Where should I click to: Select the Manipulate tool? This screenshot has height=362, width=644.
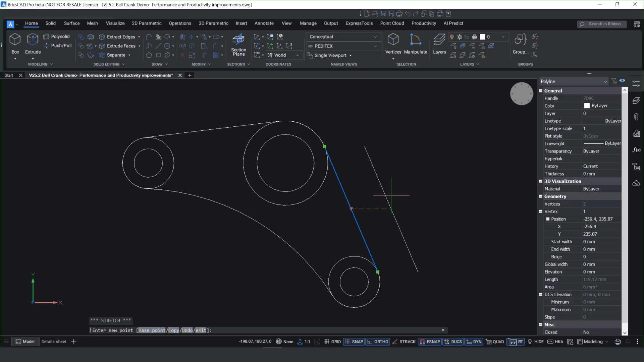pos(415,44)
